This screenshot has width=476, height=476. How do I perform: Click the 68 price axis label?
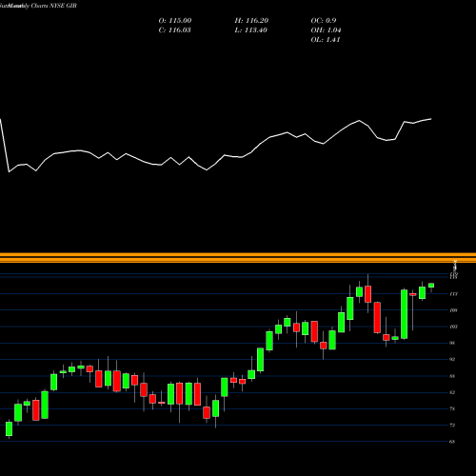click(x=452, y=442)
